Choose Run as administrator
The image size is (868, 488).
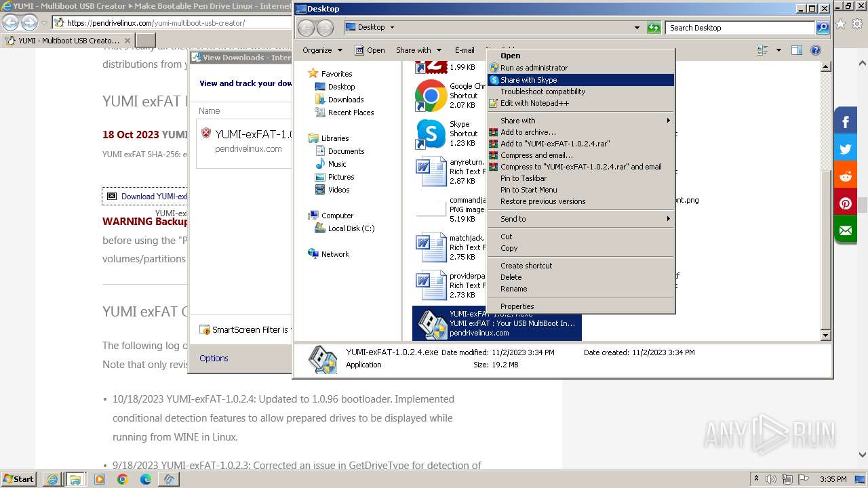click(580, 68)
